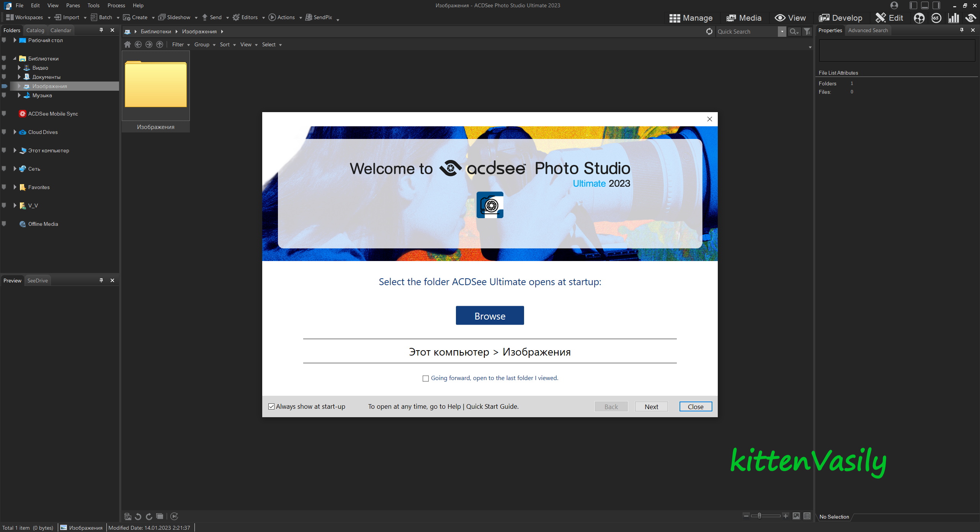Check 'Going forward, open to the last folder'
This screenshot has height=532, width=980.
(x=425, y=378)
